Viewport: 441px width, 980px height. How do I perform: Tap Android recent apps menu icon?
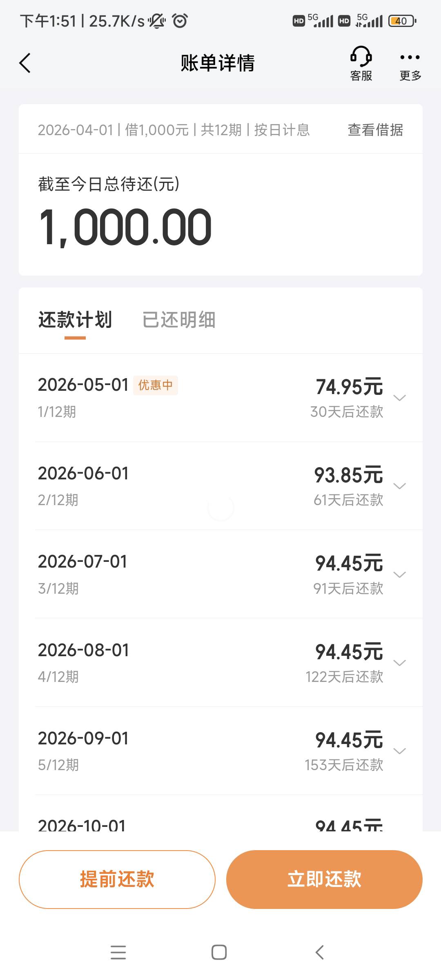point(118,952)
